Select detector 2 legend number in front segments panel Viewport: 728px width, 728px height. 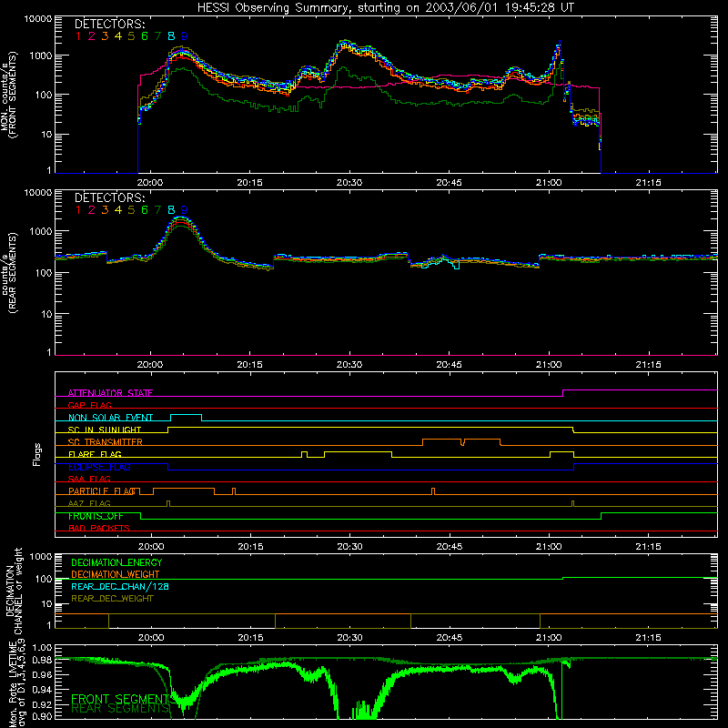(92, 36)
